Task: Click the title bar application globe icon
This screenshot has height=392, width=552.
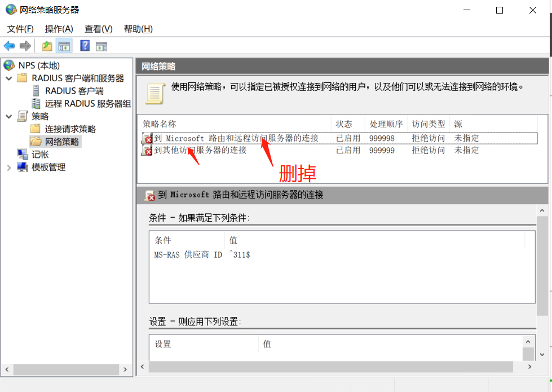Action: click(x=11, y=10)
